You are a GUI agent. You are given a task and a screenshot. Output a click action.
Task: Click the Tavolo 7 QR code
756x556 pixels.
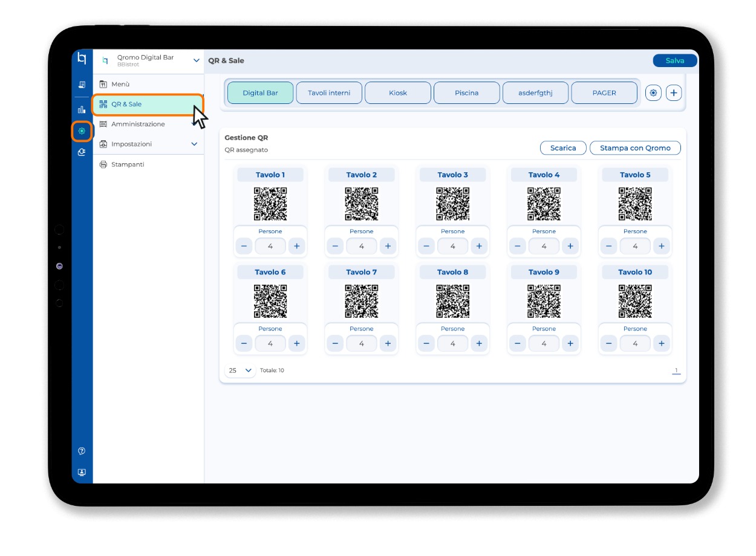pyautogui.click(x=362, y=301)
